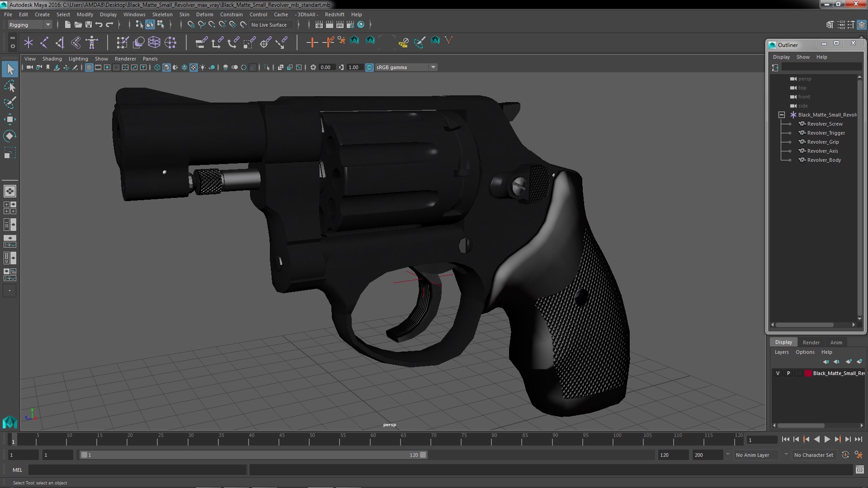Pick the Paint selection tool
The height and width of the screenshot is (488, 868).
click(x=9, y=103)
